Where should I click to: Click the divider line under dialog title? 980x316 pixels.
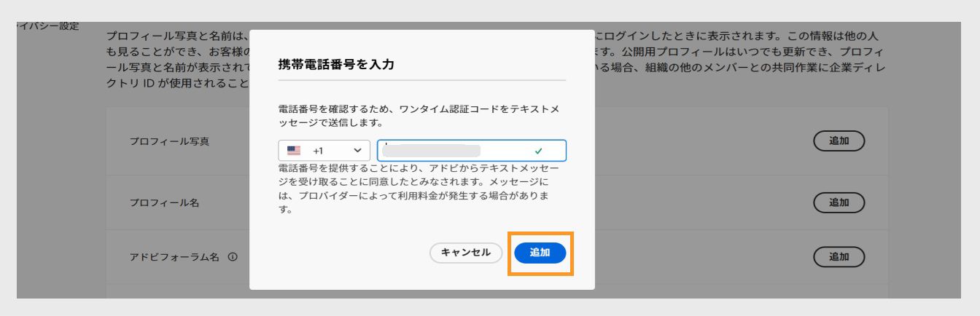click(x=422, y=80)
